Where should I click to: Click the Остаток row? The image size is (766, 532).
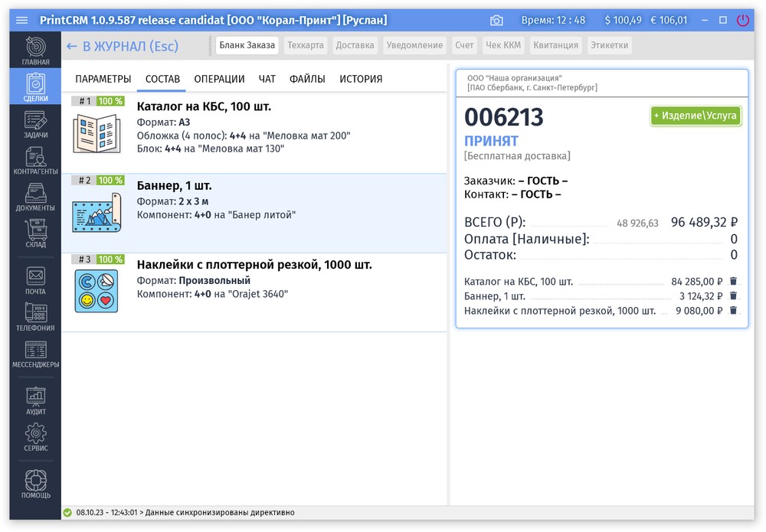601,255
